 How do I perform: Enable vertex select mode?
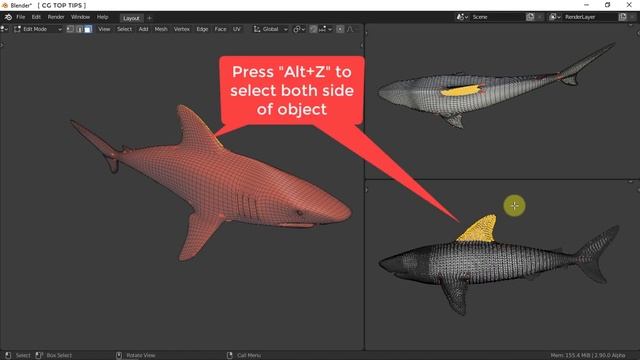tap(70, 29)
